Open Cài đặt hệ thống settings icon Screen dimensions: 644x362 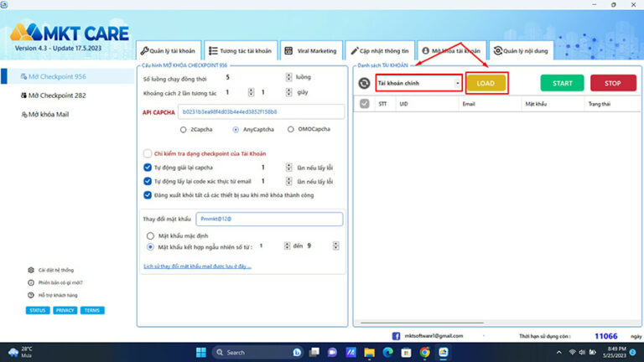31,270
